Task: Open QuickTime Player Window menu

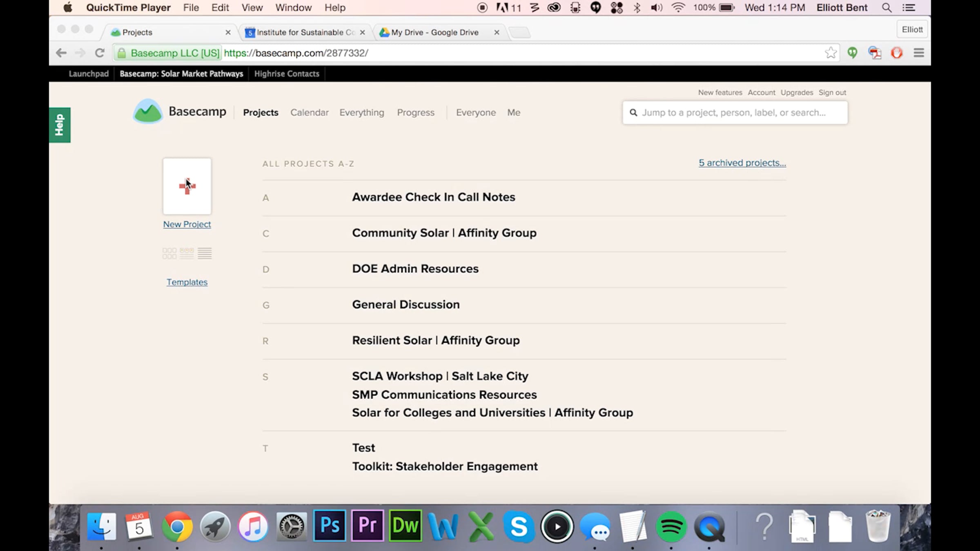Action: [293, 8]
